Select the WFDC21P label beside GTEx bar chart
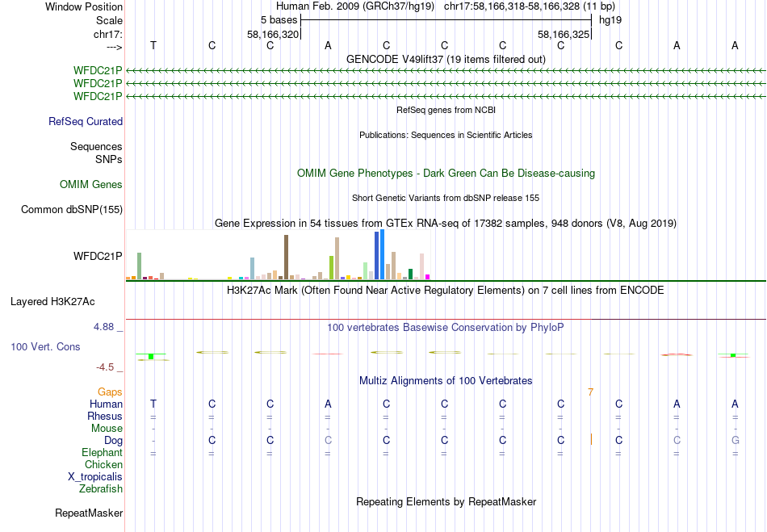 (x=98, y=256)
